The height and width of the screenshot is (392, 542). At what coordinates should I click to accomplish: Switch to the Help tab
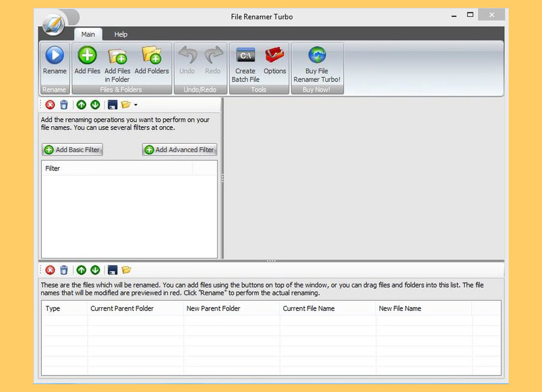pos(120,34)
